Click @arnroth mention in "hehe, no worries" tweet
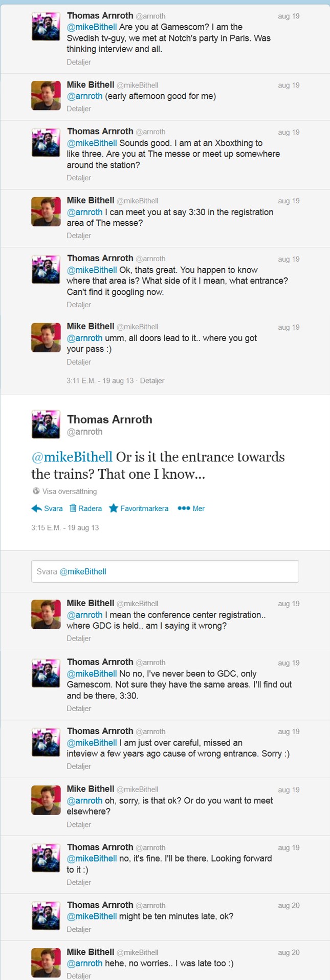The height and width of the screenshot is (980, 330). tap(84, 963)
